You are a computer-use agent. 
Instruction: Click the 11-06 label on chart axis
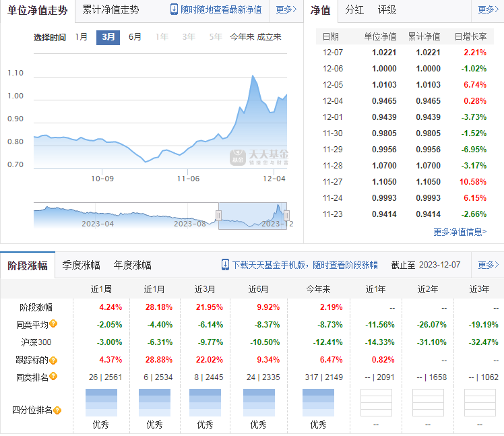(189, 179)
